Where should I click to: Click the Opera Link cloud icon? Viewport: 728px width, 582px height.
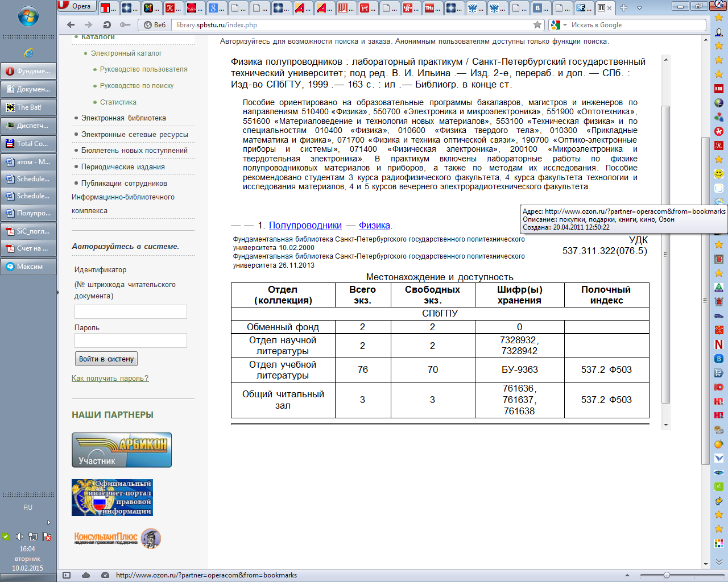(x=86, y=575)
